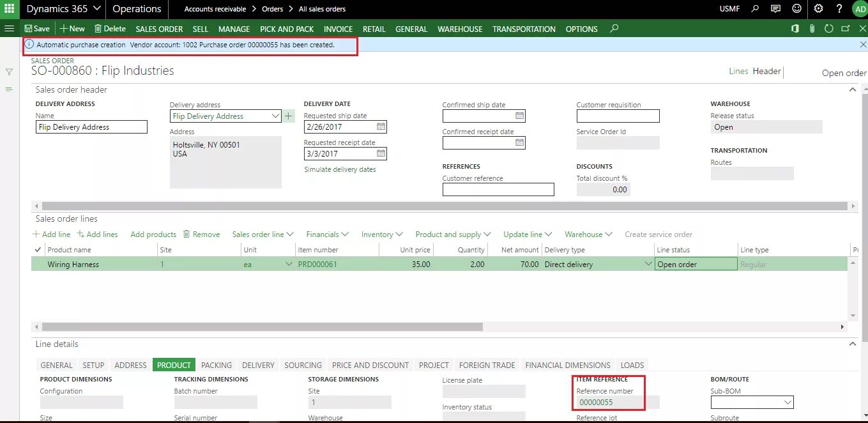
Task: Expand the Inventory menu
Action: pyautogui.click(x=382, y=235)
